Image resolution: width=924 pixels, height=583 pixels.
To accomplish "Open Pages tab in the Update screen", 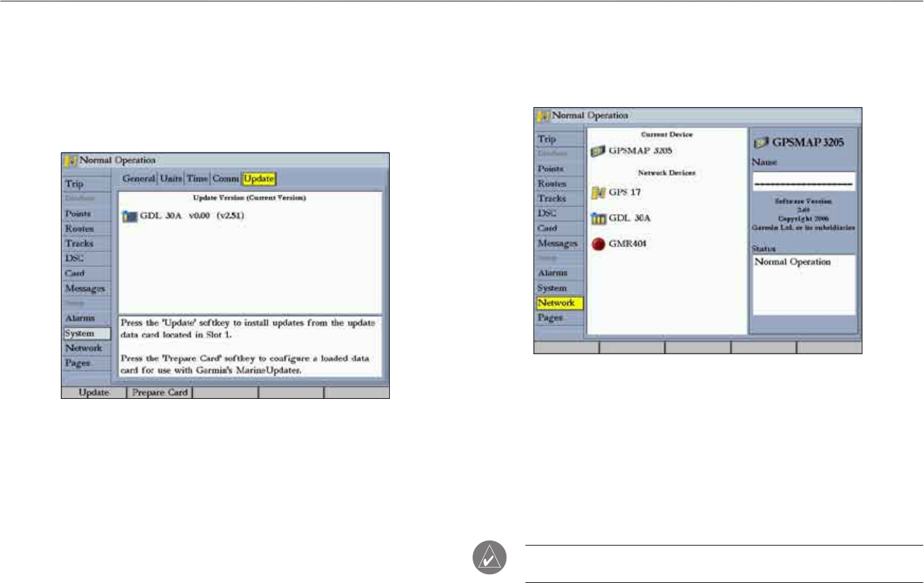I will [x=86, y=364].
